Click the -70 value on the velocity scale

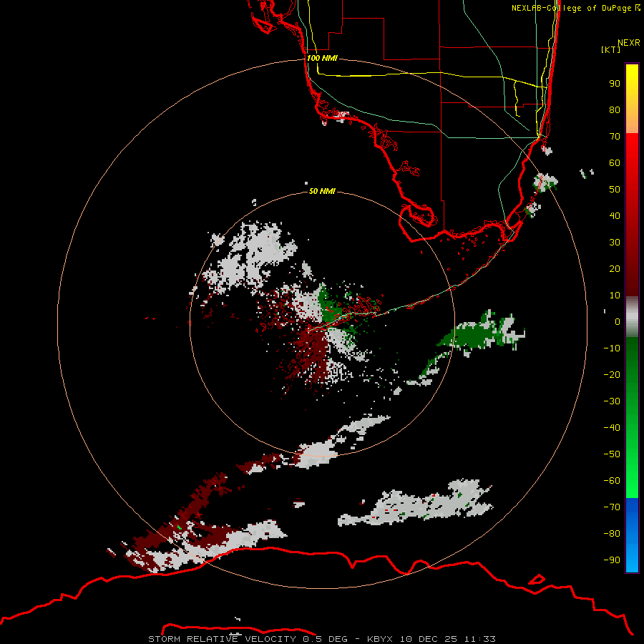(x=612, y=507)
